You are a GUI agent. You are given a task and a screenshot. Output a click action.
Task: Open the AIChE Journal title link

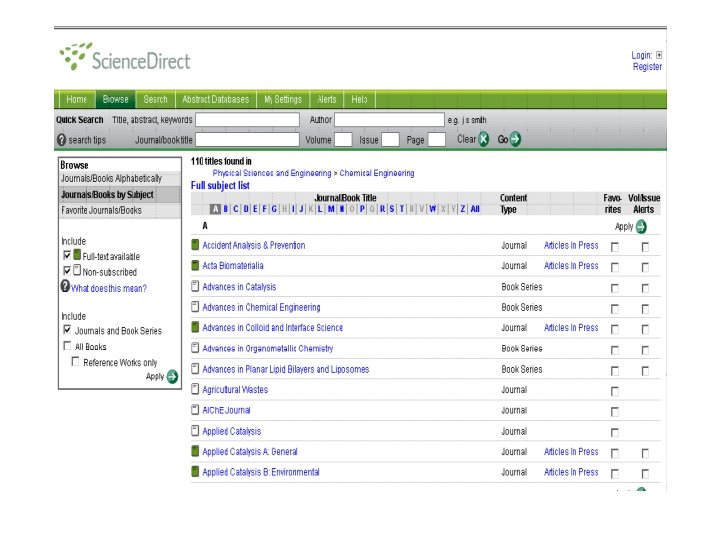pyautogui.click(x=226, y=410)
